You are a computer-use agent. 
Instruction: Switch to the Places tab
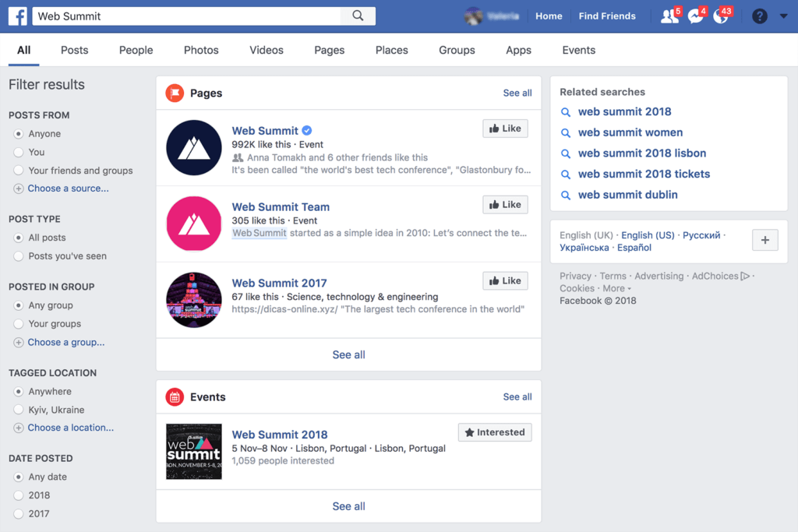[391, 50]
